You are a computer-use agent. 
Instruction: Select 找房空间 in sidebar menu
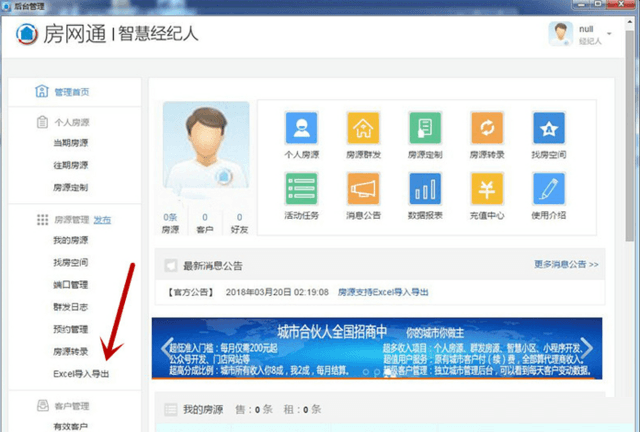click(x=71, y=262)
